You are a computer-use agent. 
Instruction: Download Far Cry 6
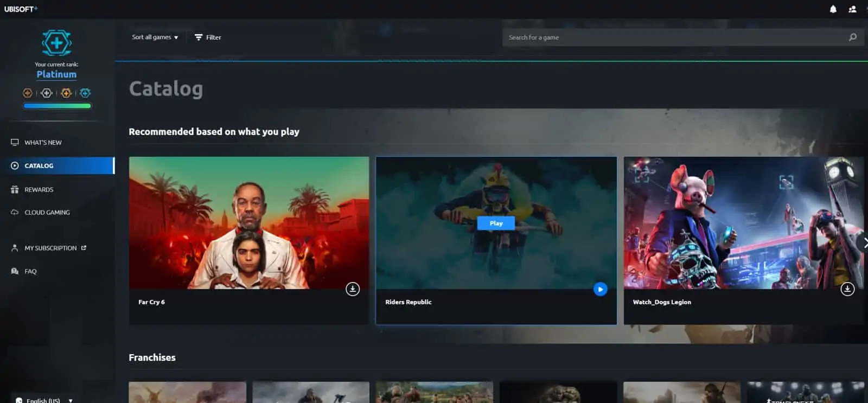[x=353, y=289]
